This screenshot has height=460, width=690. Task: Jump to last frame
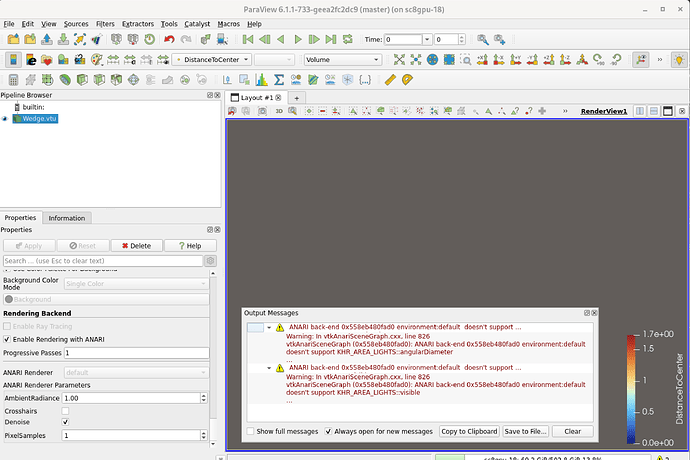tap(331, 39)
